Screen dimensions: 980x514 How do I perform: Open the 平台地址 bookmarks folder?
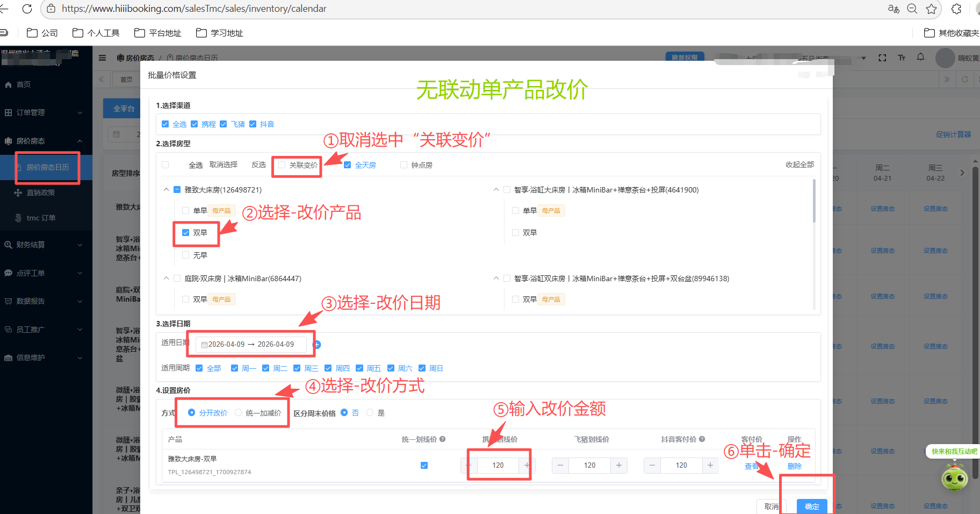157,33
